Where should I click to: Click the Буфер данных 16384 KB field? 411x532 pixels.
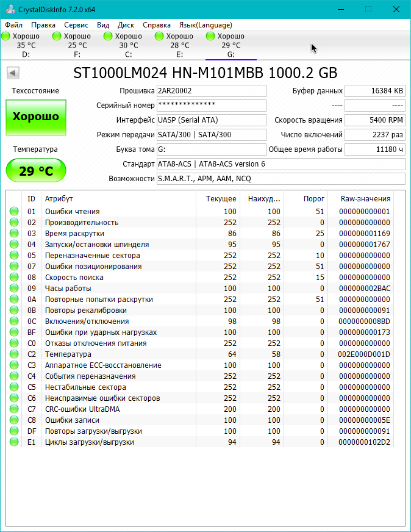tap(374, 91)
